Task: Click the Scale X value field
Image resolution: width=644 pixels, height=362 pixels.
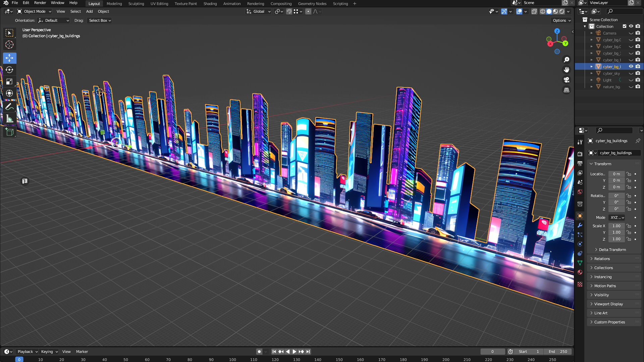Action: tap(616, 226)
